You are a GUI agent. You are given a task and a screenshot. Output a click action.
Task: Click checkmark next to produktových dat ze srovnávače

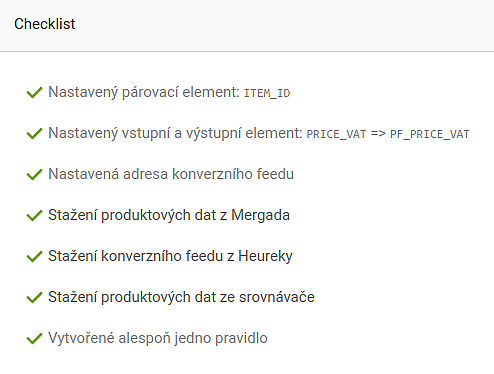click(x=34, y=297)
